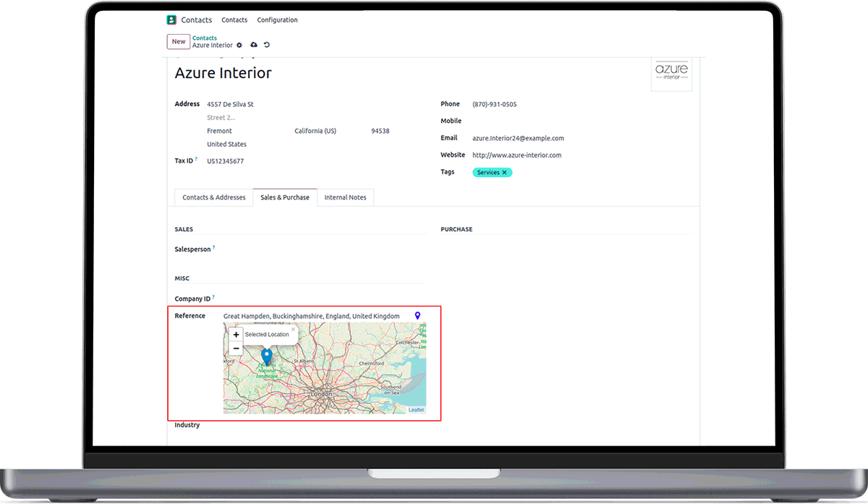
Task: Click London on the map
Action: 322,393
